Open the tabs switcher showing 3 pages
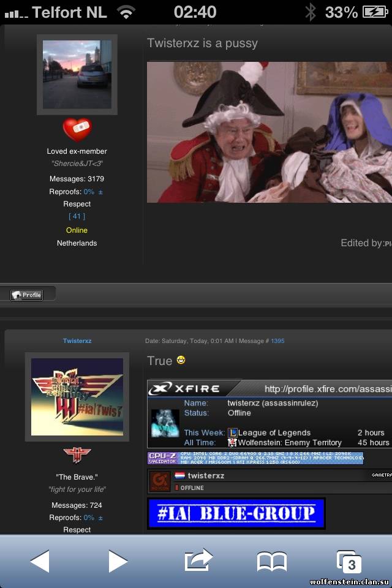Viewport: 392px width, 588px height. click(349, 561)
